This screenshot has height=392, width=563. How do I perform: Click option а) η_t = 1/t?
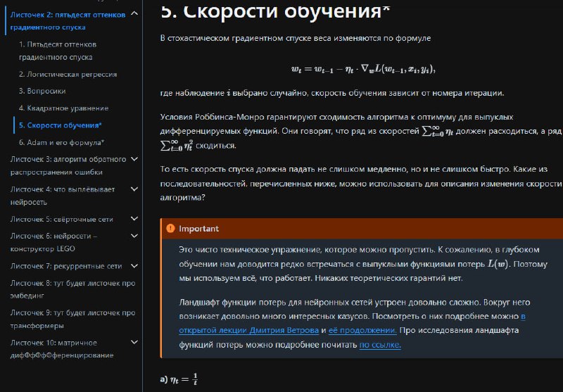[x=179, y=379]
